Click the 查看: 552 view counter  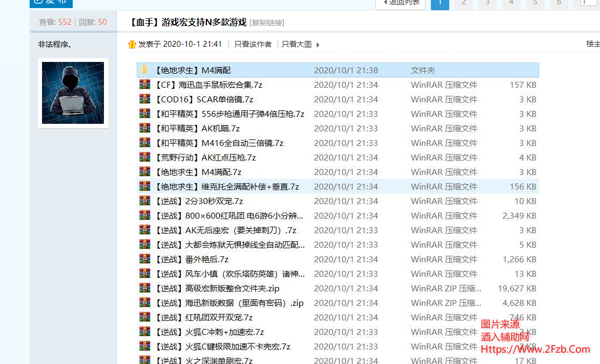click(55, 22)
